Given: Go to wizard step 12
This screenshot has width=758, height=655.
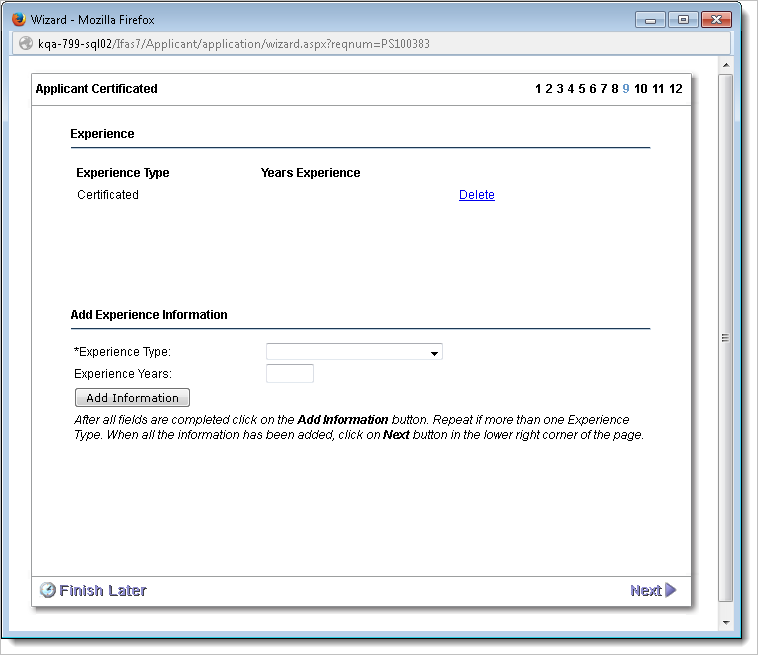Looking at the screenshot, I should pos(676,89).
